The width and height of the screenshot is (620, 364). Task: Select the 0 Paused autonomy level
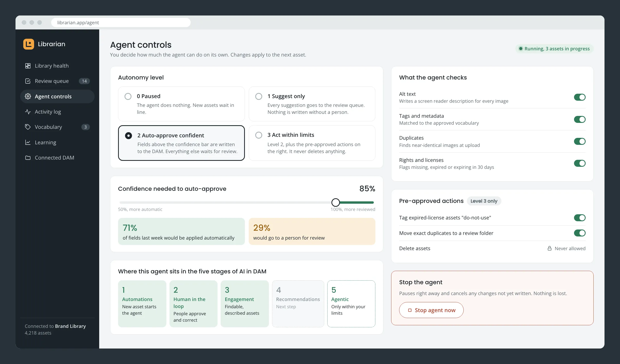pos(181,104)
